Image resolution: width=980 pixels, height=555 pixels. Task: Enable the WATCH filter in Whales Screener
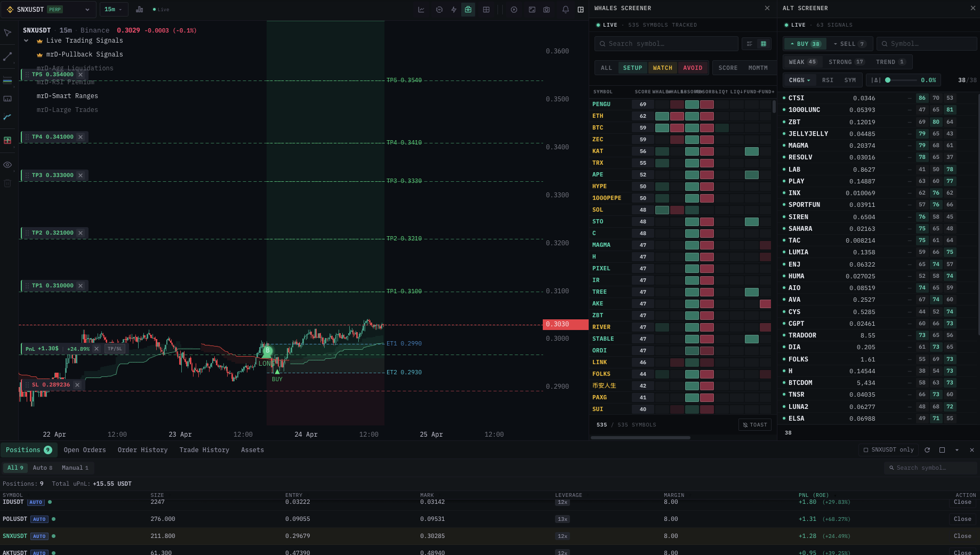(663, 68)
